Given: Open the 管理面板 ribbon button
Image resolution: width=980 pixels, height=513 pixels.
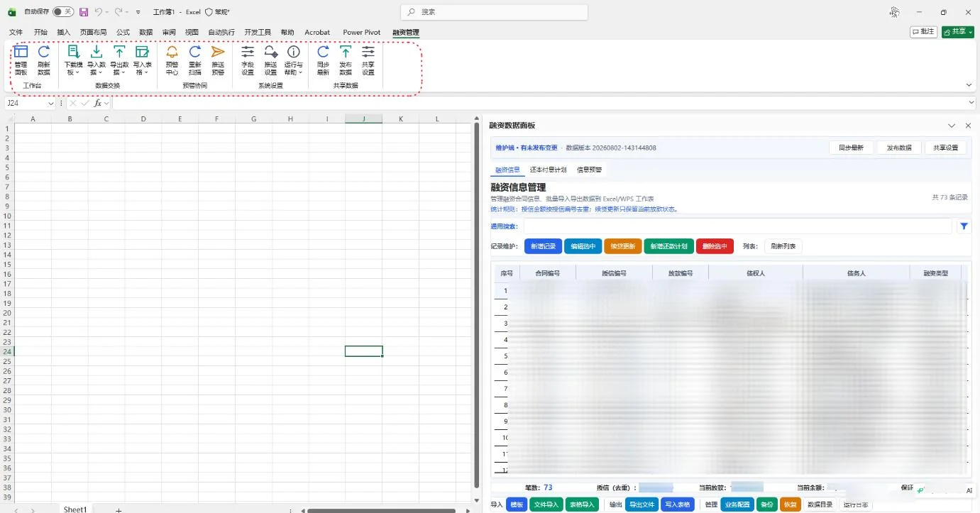Looking at the screenshot, I should click(21, 60).
